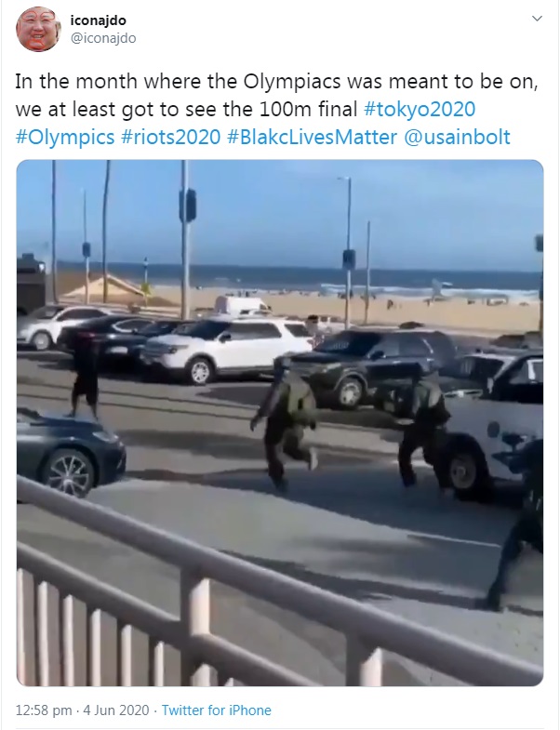Click the dark car in the video
560x730 pixels.
click(70, 452)
